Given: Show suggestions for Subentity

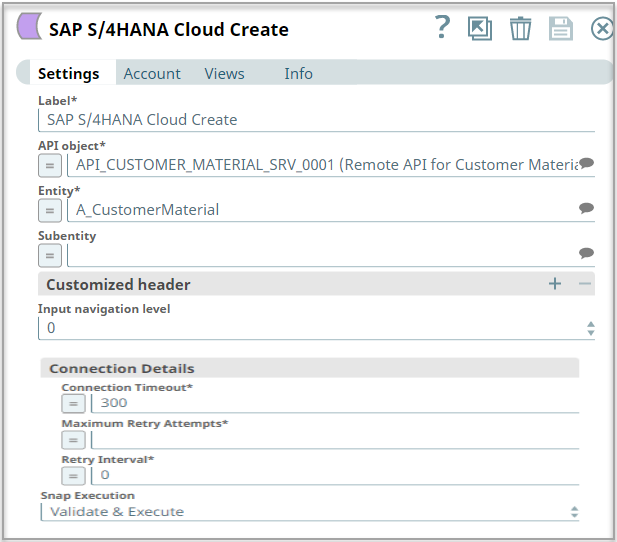Looking at the screenshot, I should tap(586, 253).
